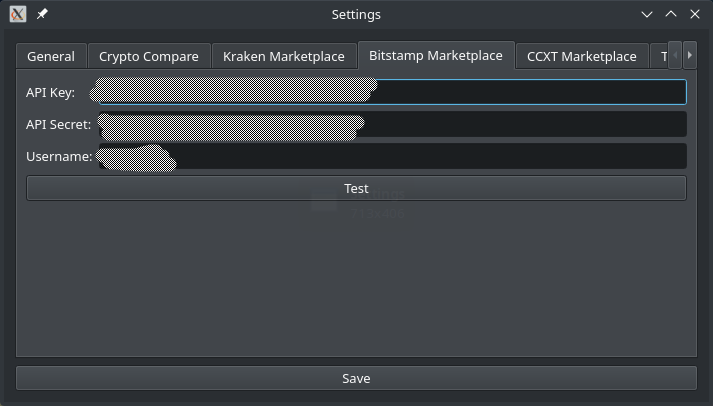The width and height of the screenshot is (713, 406).
Task: Maximize window using the up chevron
Action: tap(671, 15)
